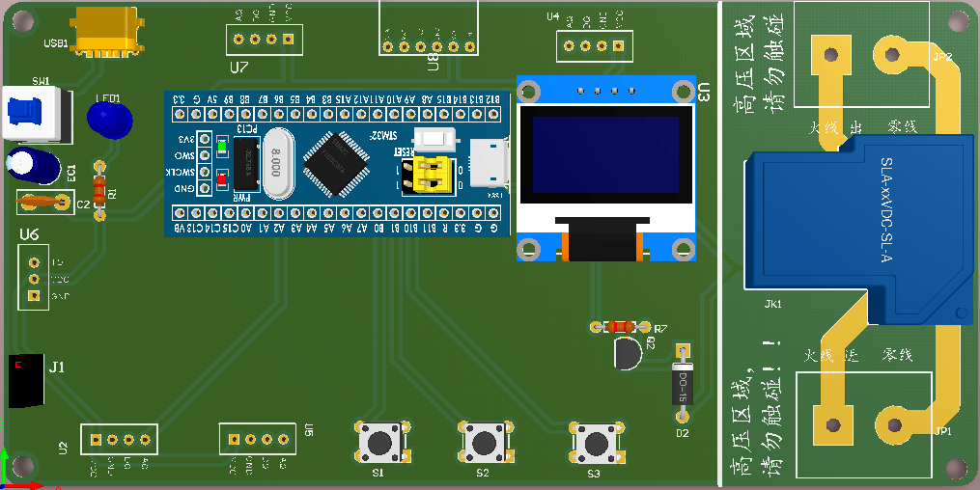
Task: Select the U7 four-pin header
Action: (x=264, y=40)
